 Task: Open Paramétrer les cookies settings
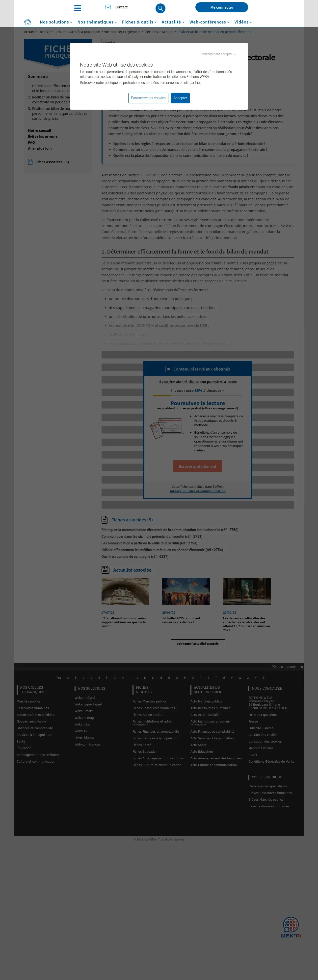click(148, 98)
